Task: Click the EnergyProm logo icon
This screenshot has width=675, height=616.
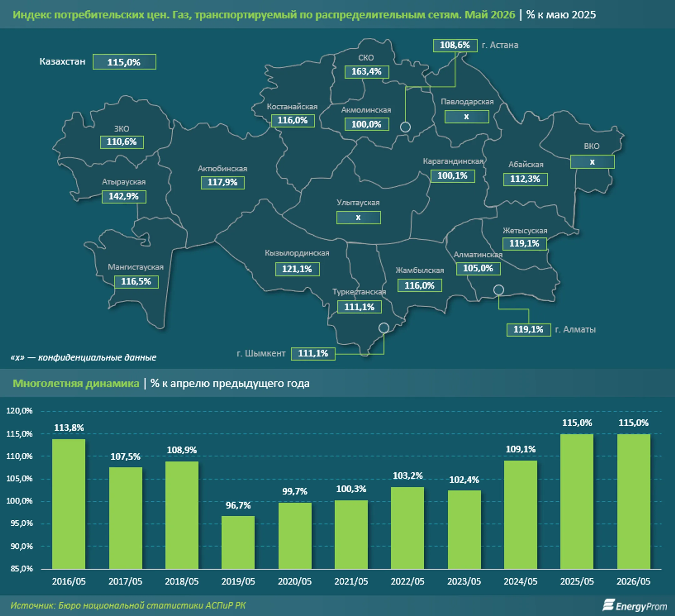Action: (608, 605)
